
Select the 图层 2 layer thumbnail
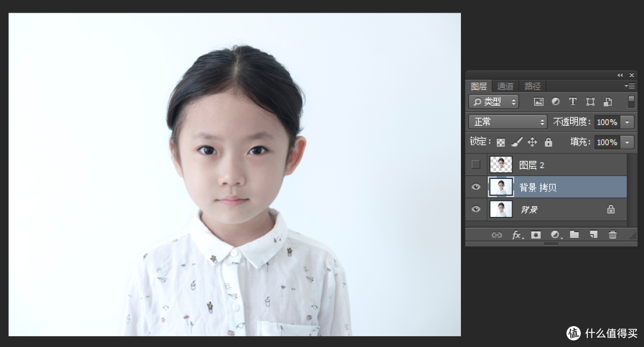(501, 165)
